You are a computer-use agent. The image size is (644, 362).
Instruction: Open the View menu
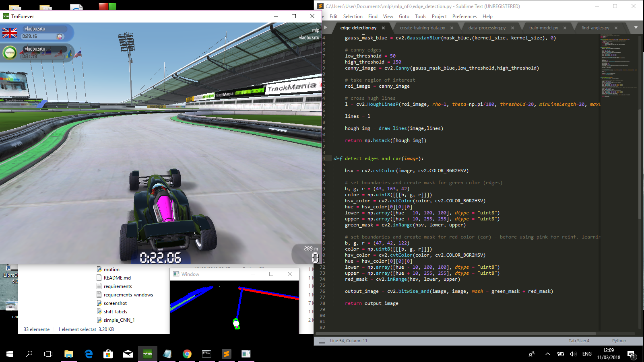coord(388,16)
